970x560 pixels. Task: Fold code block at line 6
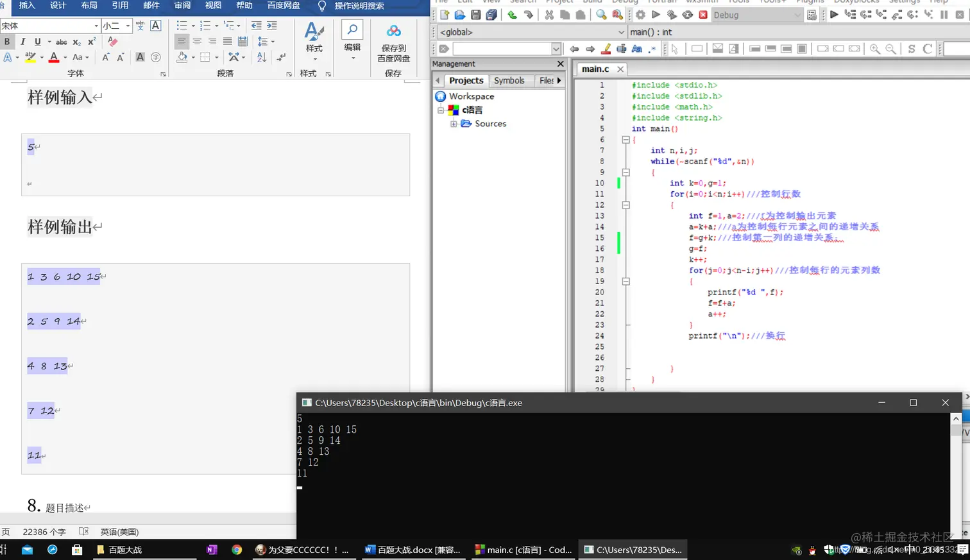coord(625,140)
